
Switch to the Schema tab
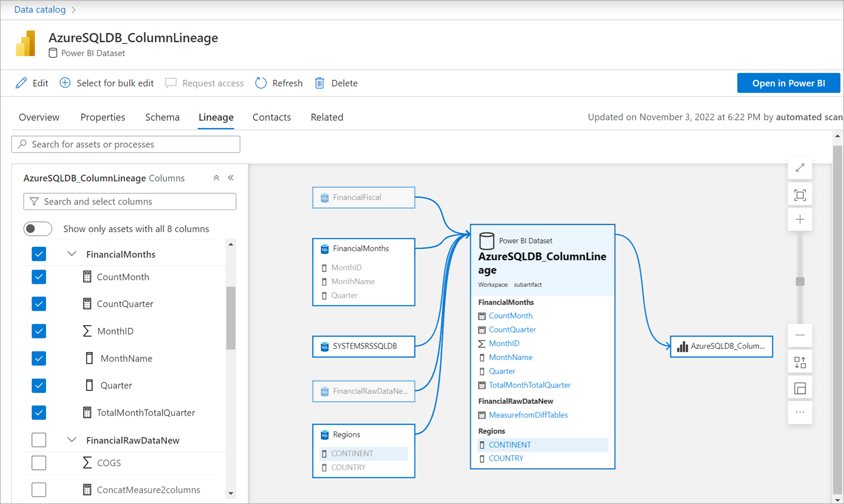pyautogui.click(x=162, y=117)
